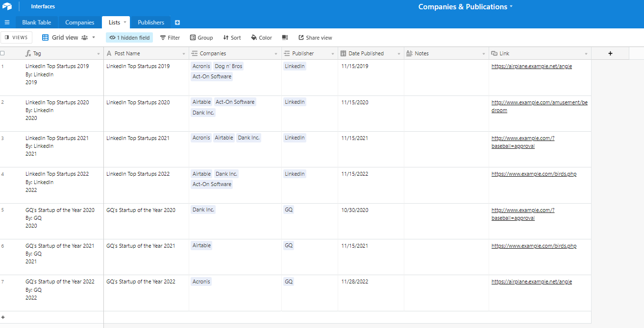Open Companies column dropdown arrow
Image resolution: width=644 pixels, height=328 pixels.
[x=276, y=54]
